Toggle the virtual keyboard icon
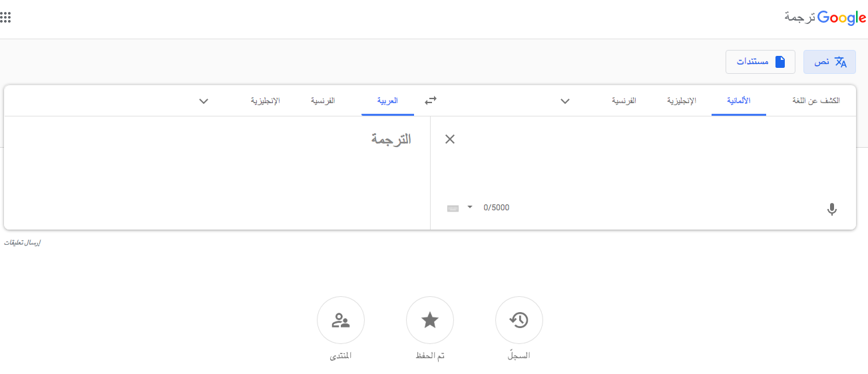 tap(453, 208)
